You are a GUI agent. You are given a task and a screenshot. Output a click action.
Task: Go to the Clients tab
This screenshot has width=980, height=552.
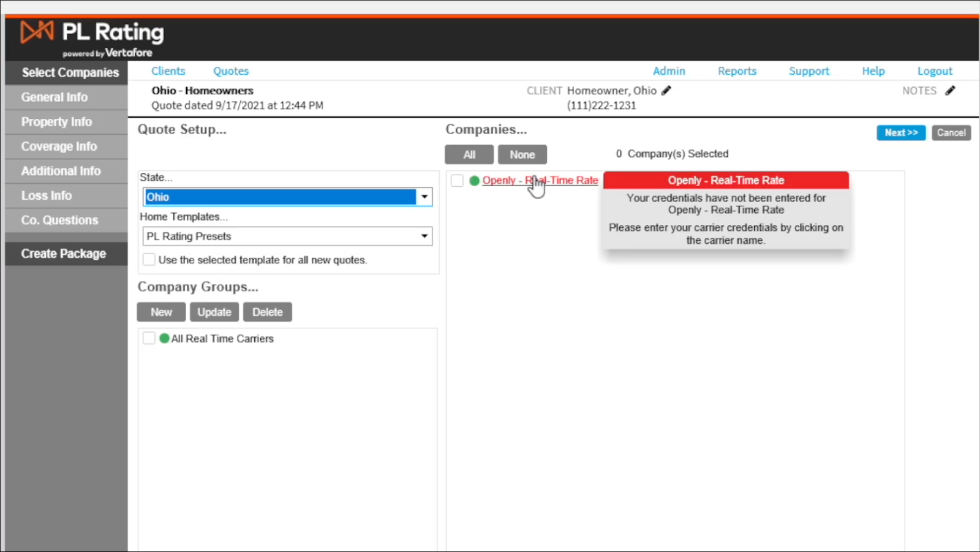(168, 71)
